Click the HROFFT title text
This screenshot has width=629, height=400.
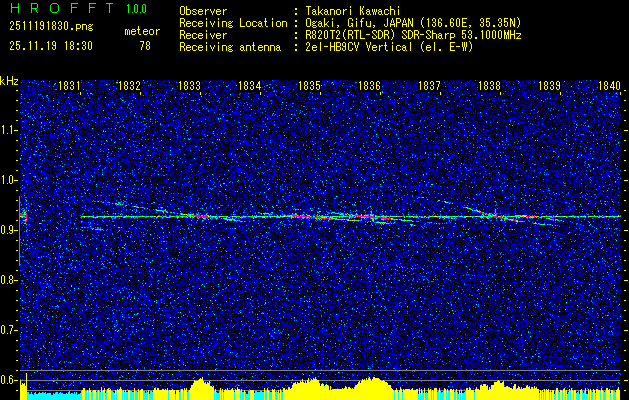pyautogui.click(x=61, y=8)
